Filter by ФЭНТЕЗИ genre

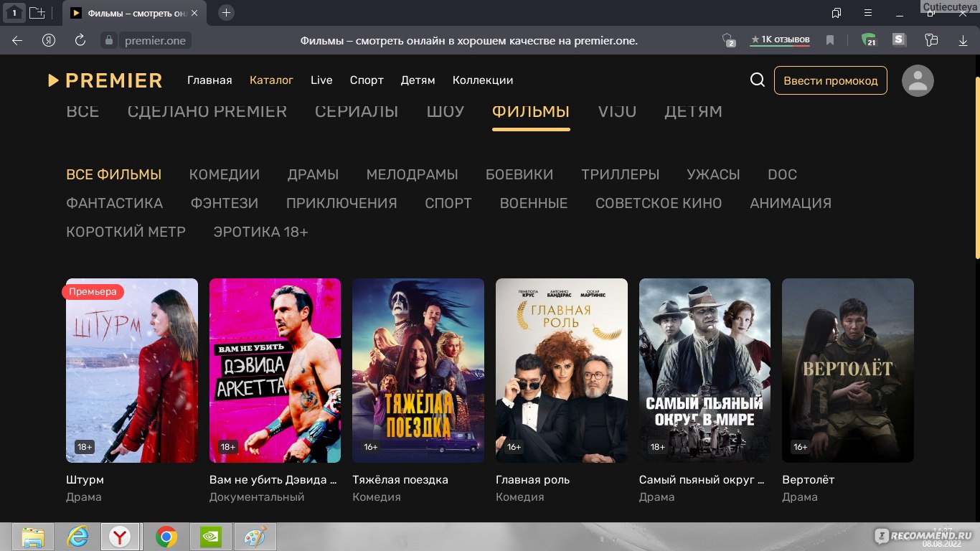click(x=225, y=203)
